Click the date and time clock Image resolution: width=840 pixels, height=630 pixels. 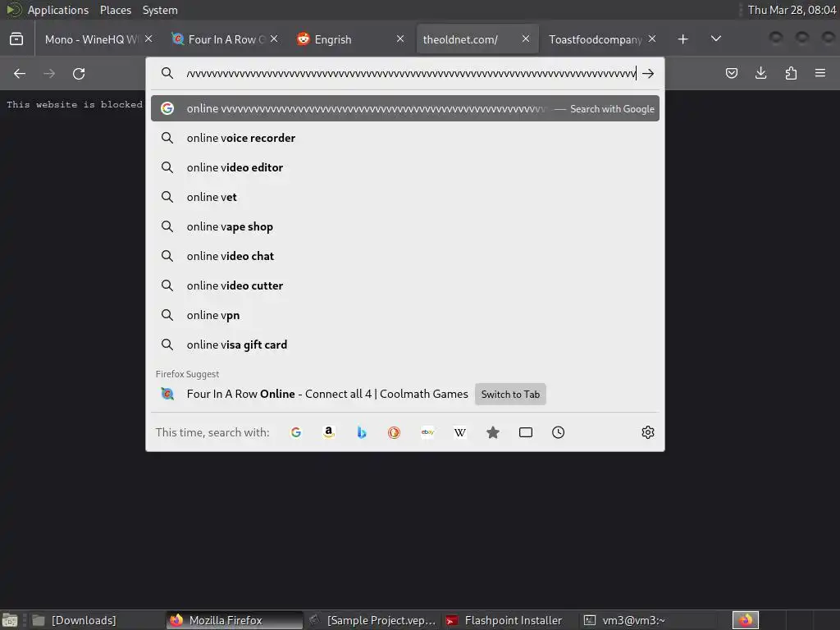pos(792,10)
